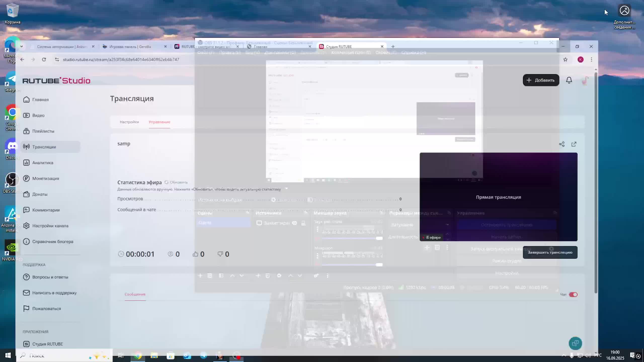644x362 pixels.
Task: Toggle visibility of Захват экрана source
Action: click(x=294, y=223)
